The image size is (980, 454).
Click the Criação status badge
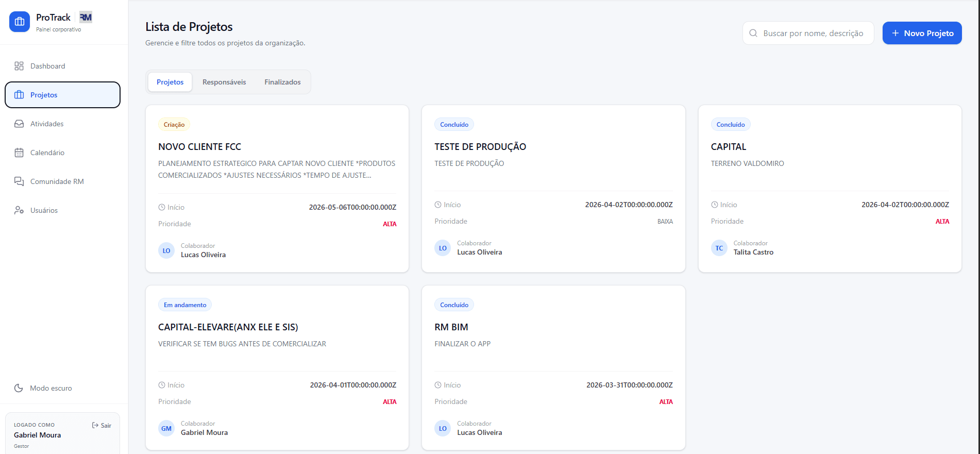tap(174, 124)
